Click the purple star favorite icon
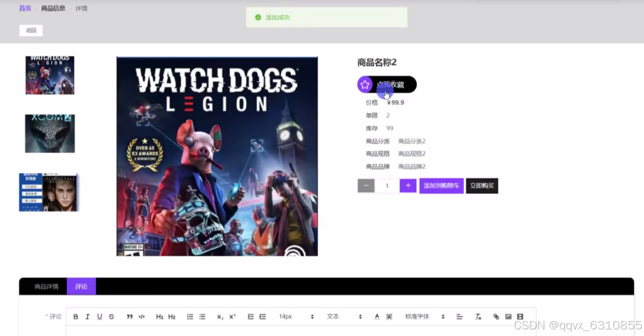This screenshot has height=336, width=644. (365, 84)
